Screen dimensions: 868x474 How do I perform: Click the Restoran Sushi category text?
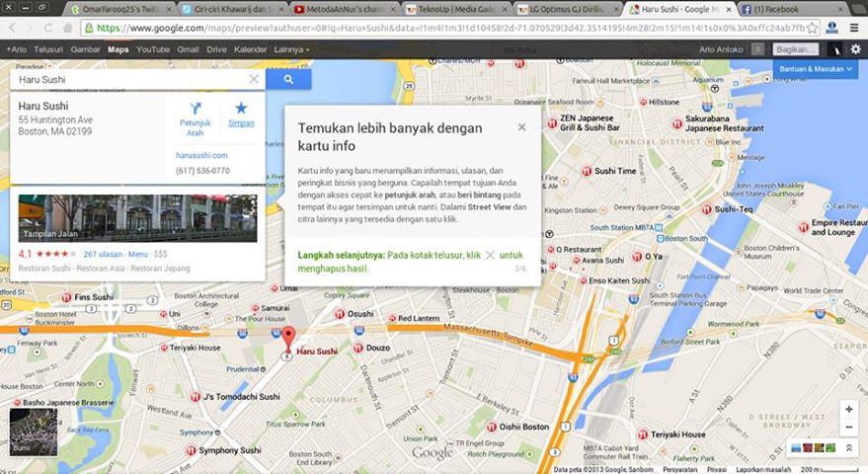pos(44,268)
